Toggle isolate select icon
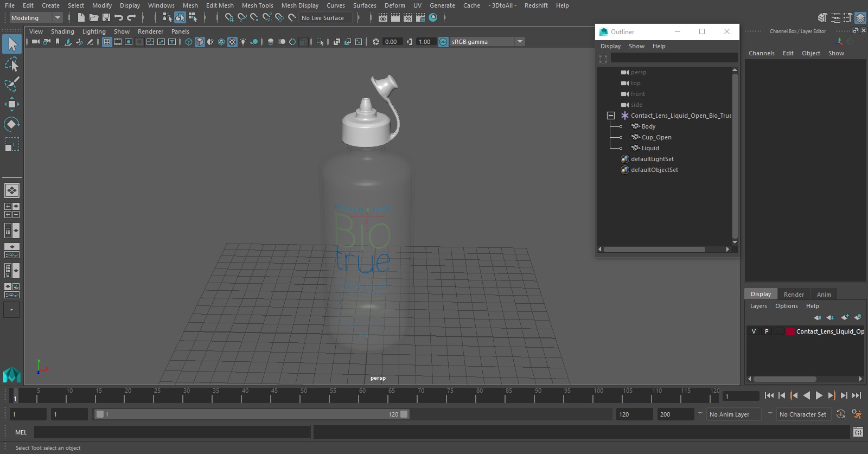 (320, 42)
